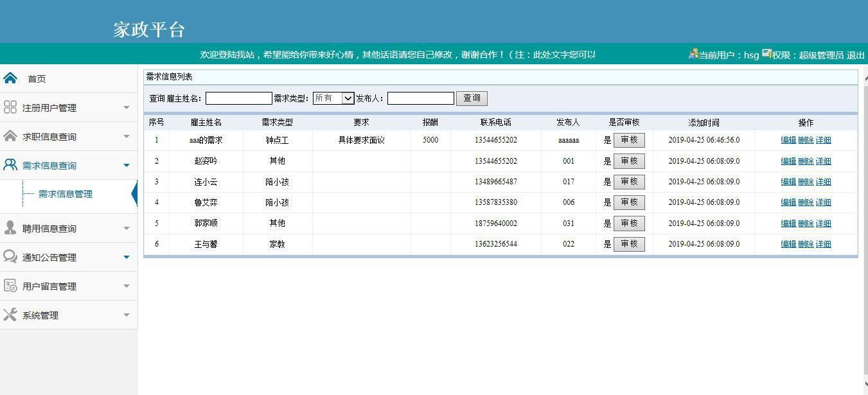Expand the 用户留言管理 arrow
868x395 pixels.
pyautogui.click(x=127, y=286)
